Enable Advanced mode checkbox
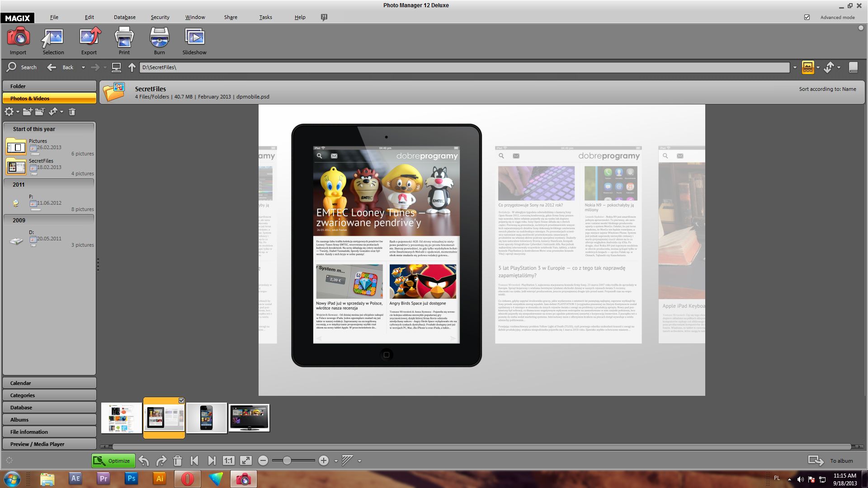This screenshot has height=488, width=868. [807, 17]
